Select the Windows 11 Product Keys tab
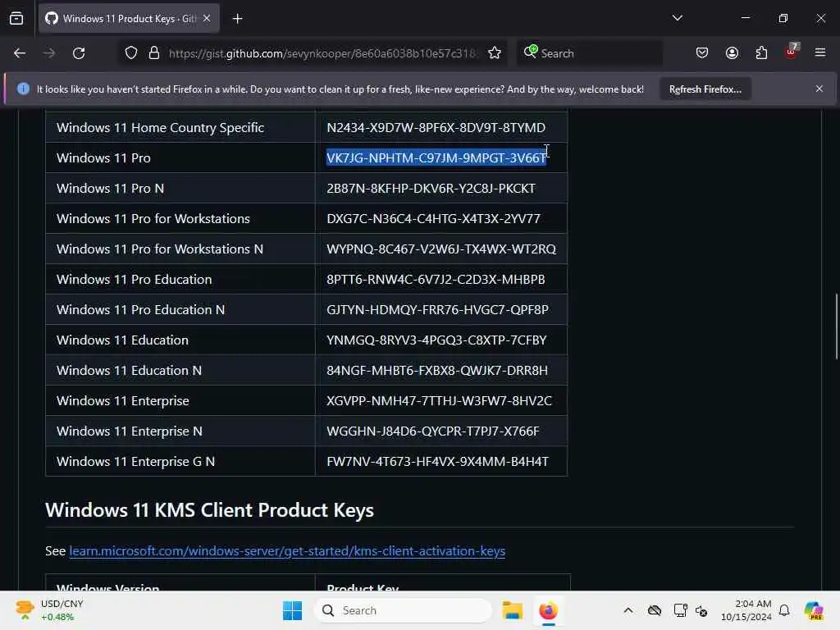Screen dimensions: 840x630 (x=129, y=19)
